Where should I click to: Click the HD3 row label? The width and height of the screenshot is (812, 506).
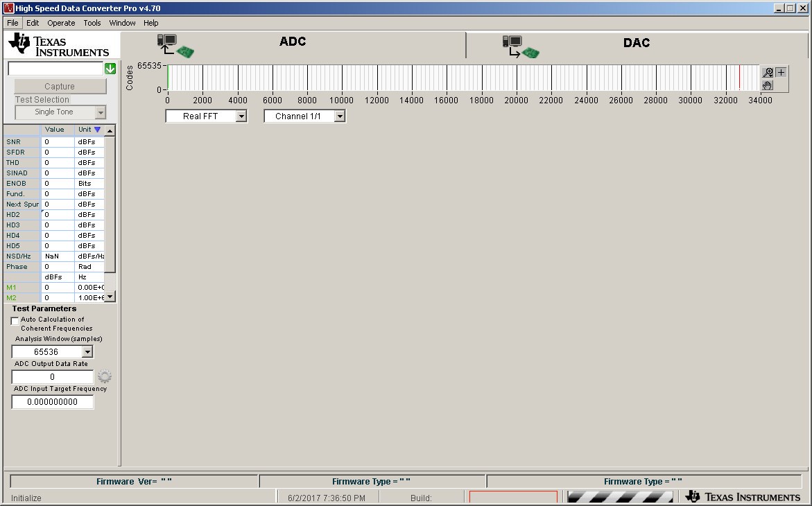coord(22,225)
